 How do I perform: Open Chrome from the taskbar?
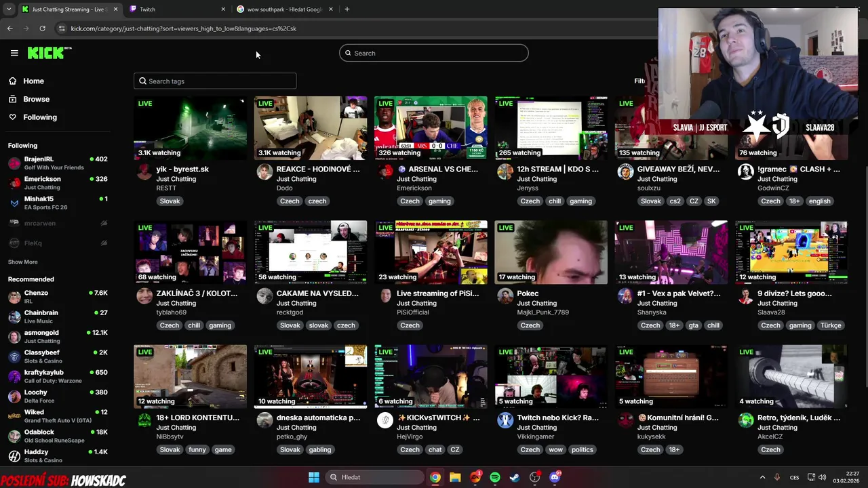click(435, 477)
